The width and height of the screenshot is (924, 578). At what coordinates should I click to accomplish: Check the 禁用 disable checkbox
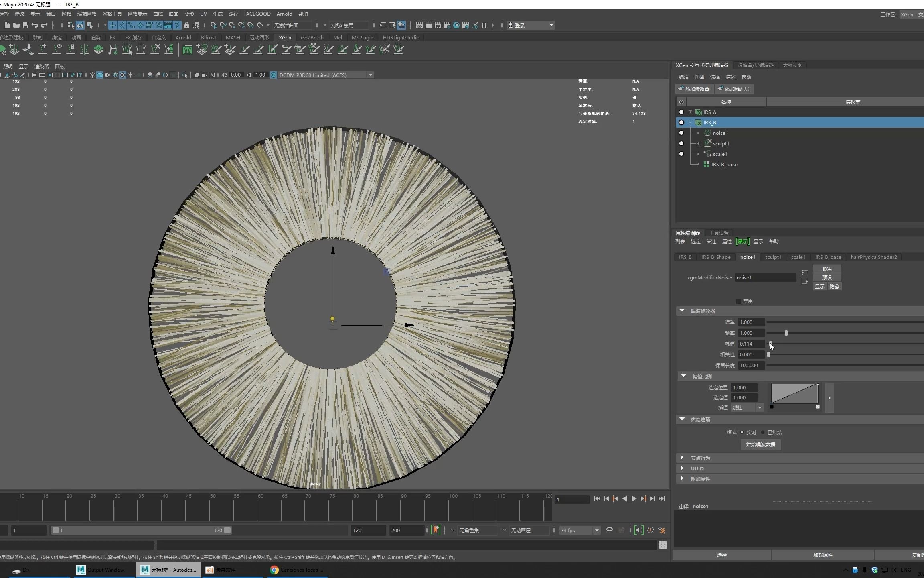[738, 301]
